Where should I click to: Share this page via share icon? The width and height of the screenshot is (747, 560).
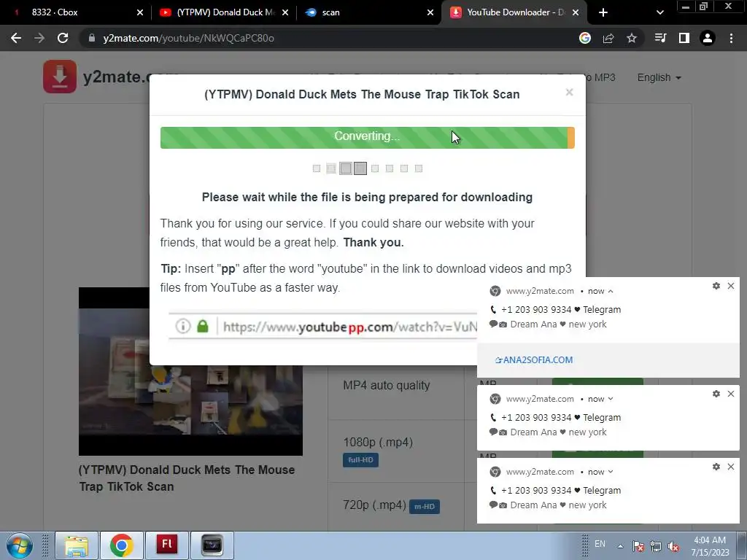[608, 38]
